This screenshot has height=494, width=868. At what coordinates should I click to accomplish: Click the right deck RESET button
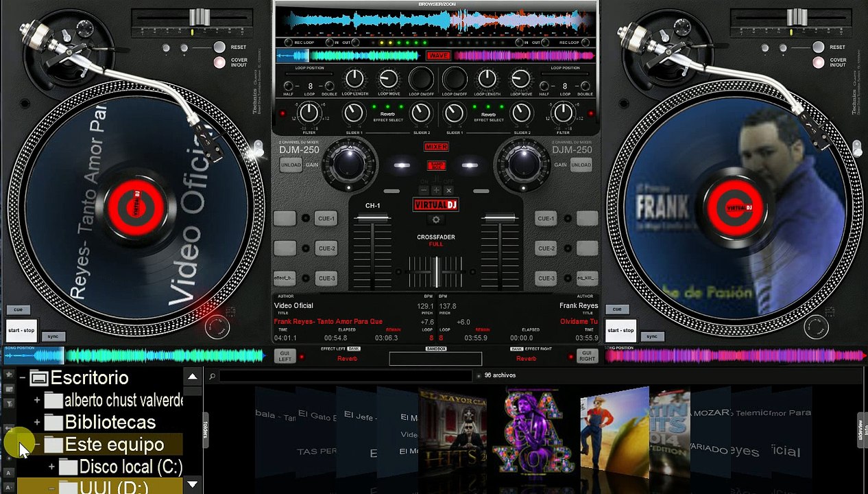pos(818,47)
